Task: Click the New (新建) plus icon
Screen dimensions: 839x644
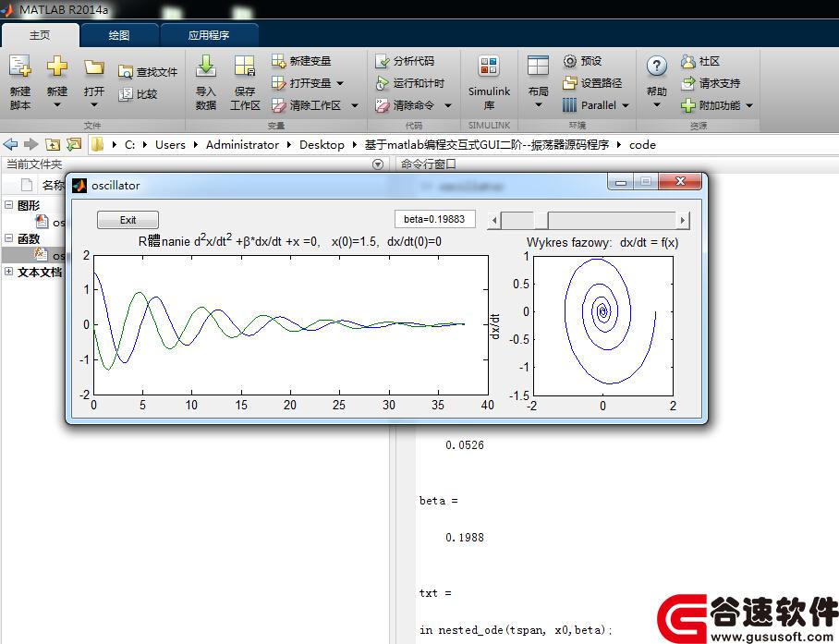Action: 56,66
